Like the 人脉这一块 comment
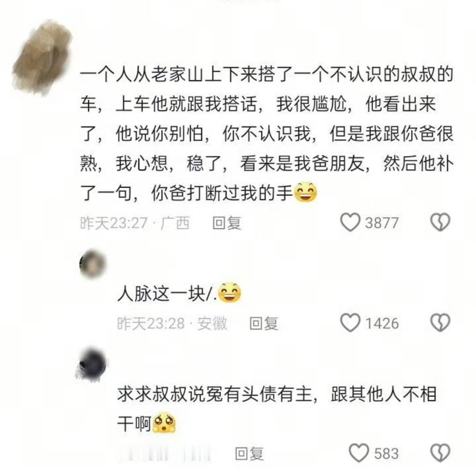Image resolution: width=476 pixels, height=468 pixels. 350,323
